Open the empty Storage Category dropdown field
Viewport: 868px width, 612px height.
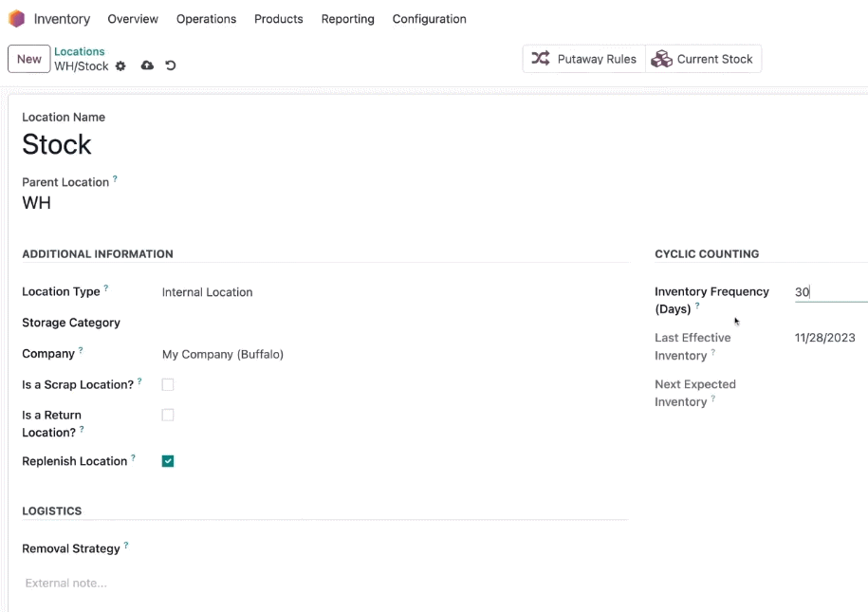point(394,323)
